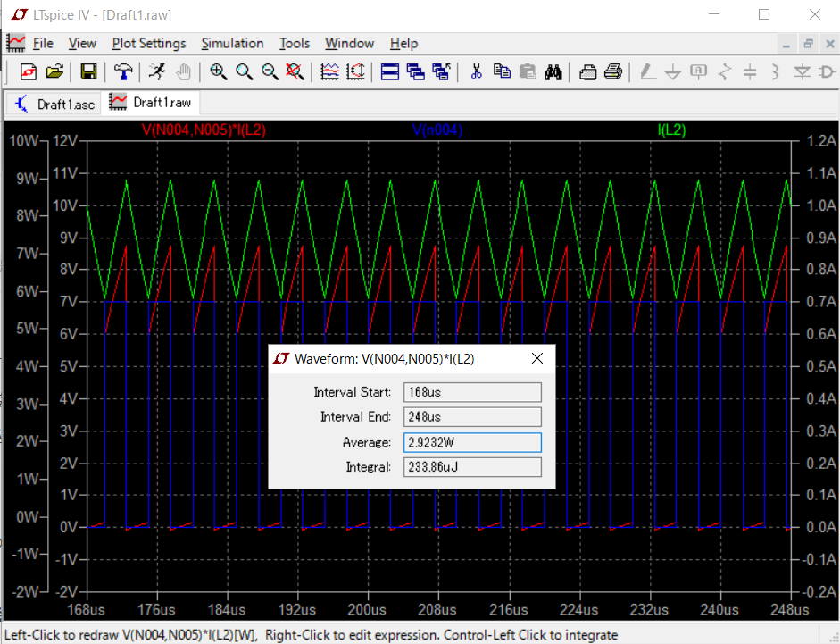
Task: Select the Zoom In magnifier with plus
Action: click(x=218, y=71)
